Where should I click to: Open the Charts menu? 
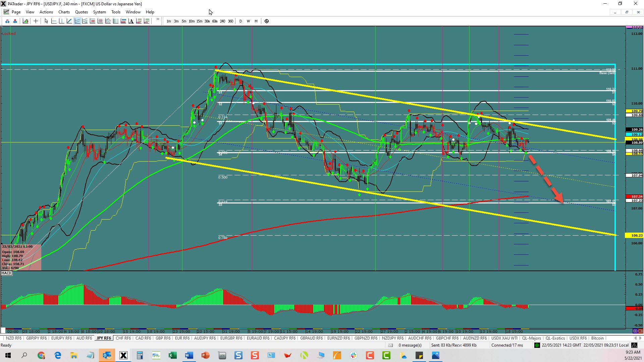64,12
